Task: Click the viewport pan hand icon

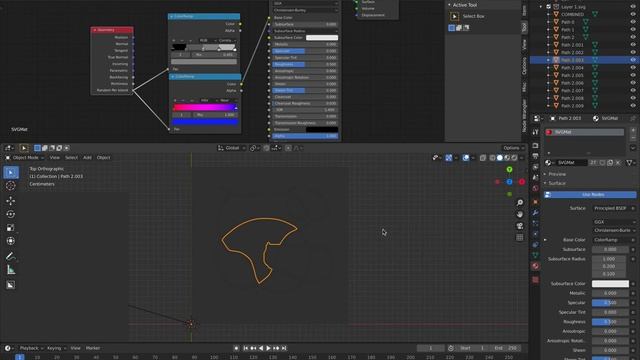Action: [x=520, y=214]
